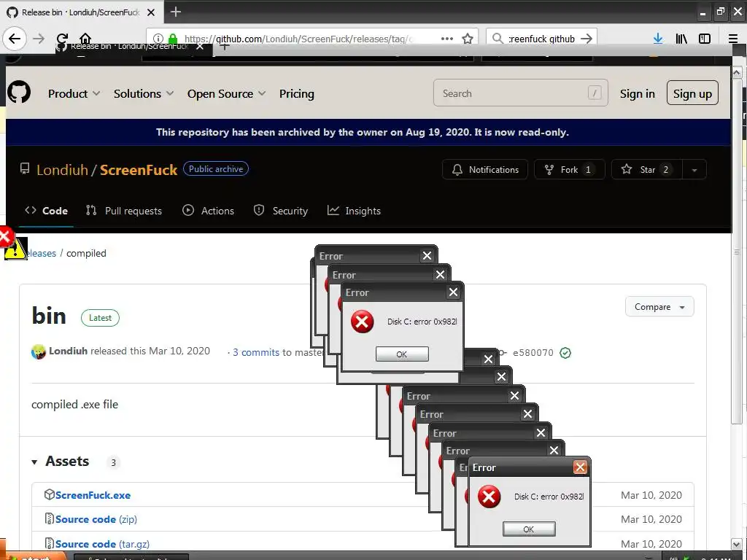
Task: Switch to the Insights tab
Action: click(x=354, y=211)
